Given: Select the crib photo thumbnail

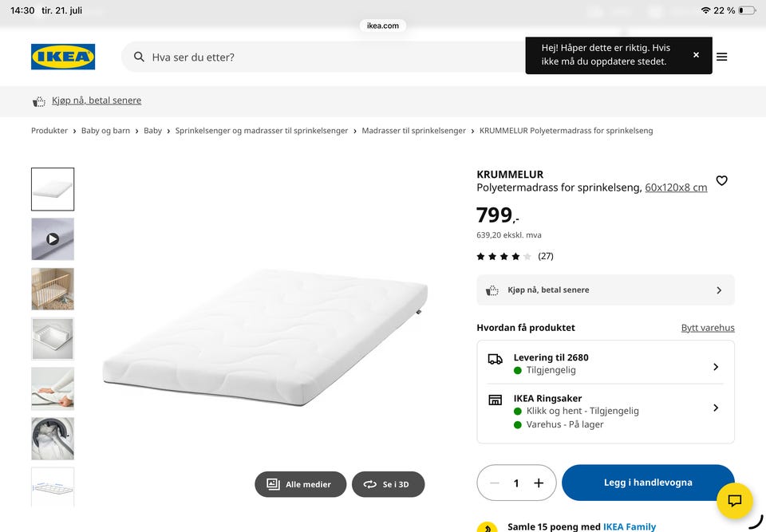Looking at the screenshot, I should coord(53,289).
